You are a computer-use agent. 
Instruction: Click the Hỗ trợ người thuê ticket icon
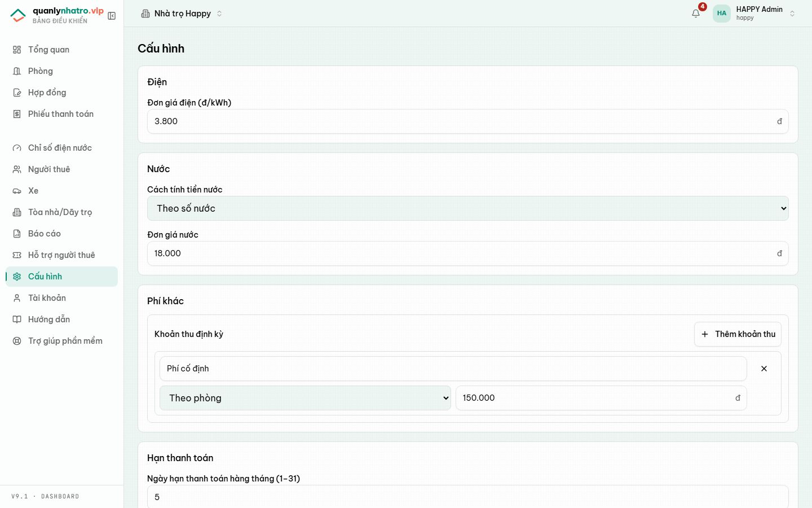pyautogui.click(x=17, y=255)
